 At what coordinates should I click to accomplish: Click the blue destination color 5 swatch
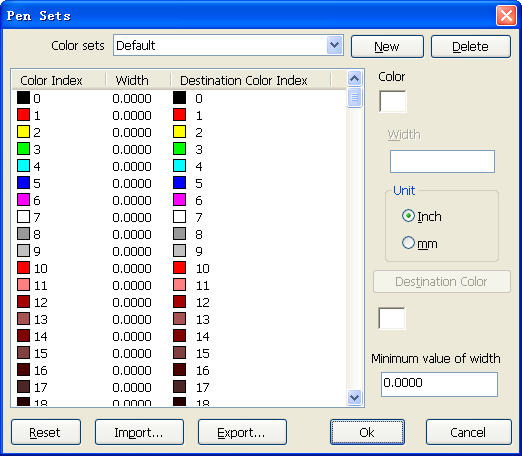tap(179, 183)
